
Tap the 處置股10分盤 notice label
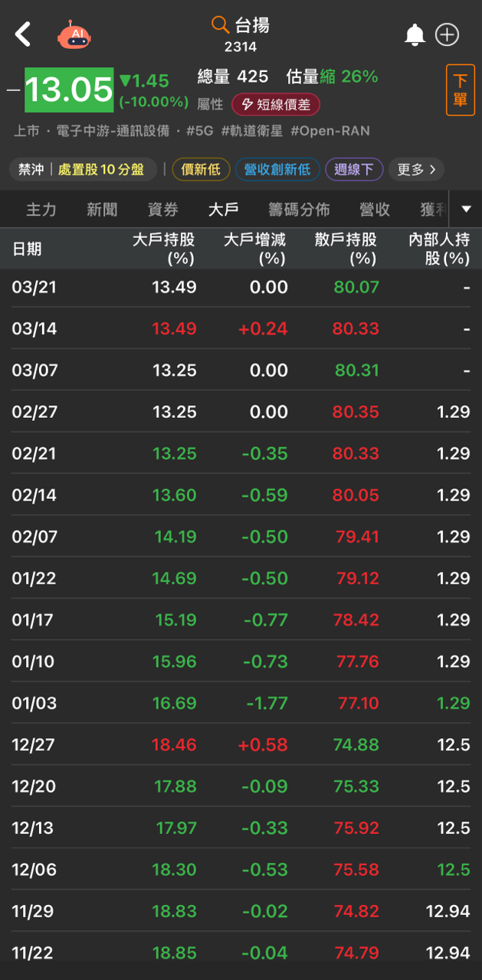click(x=100, y=169)
